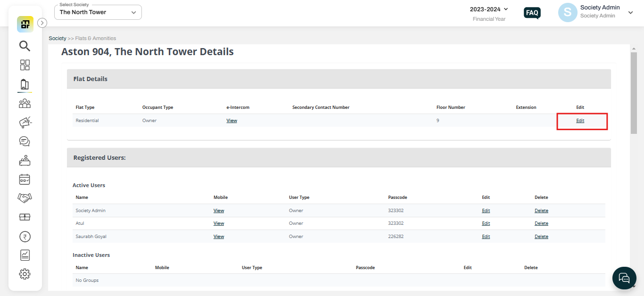The height and width of the screenshot is (296, 644).
Task: Open the handshake icon in sidebar
Action: coord(25,198)
